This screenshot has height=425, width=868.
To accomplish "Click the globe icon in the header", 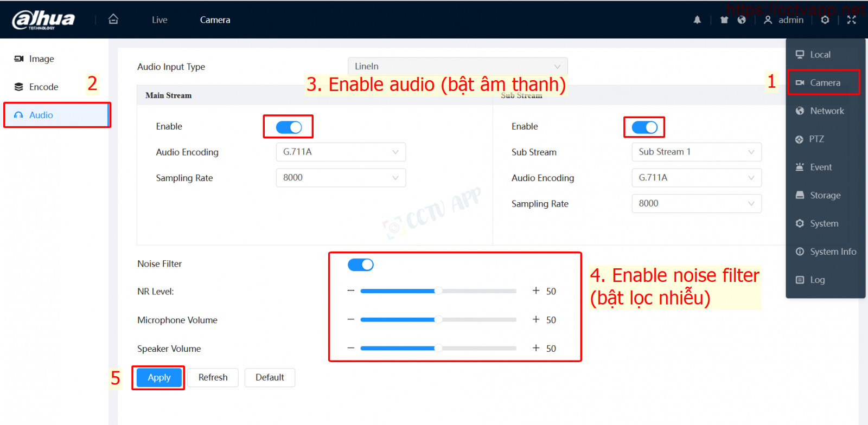I will click(742, 20).
